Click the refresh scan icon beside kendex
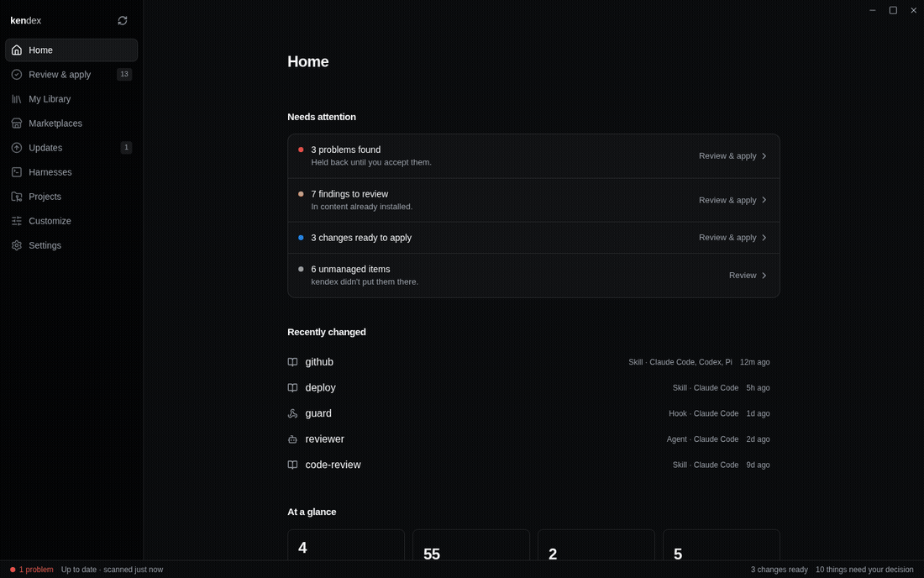Viewport: 924px width, 578px height. [x=123, y=21]
